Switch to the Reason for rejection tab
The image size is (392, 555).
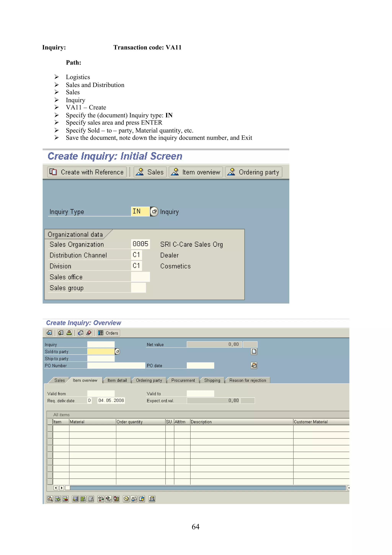click(248, 380)
